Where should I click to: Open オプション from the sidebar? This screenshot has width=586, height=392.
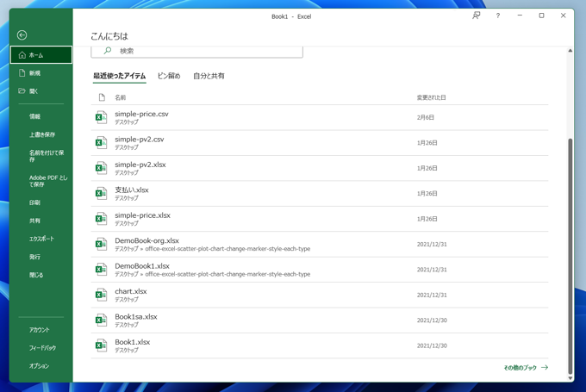coord(40,366)
